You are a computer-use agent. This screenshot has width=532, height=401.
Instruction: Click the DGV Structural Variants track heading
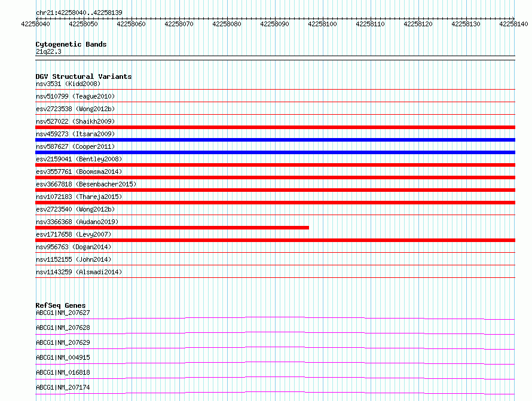pos(84,76)
